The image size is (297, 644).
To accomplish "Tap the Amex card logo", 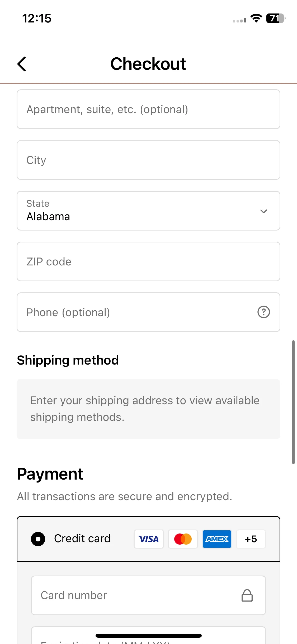I will coord(217,539).
